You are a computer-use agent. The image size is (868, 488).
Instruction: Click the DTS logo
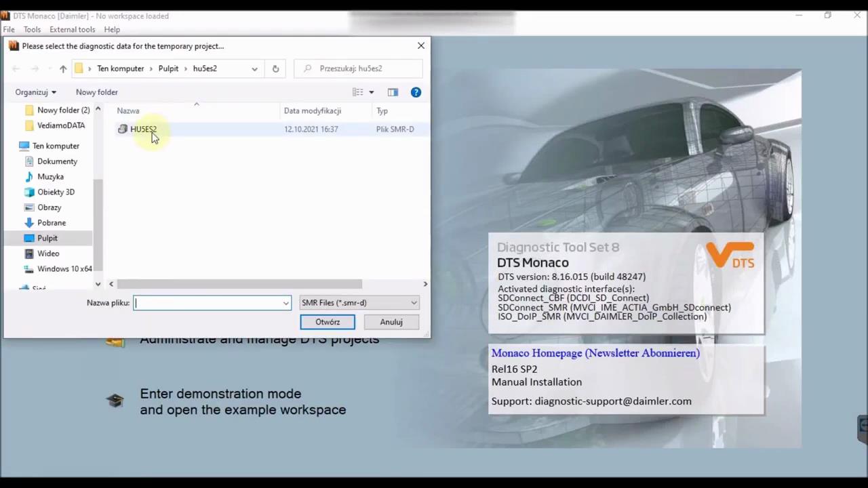(x=730, y=255)
